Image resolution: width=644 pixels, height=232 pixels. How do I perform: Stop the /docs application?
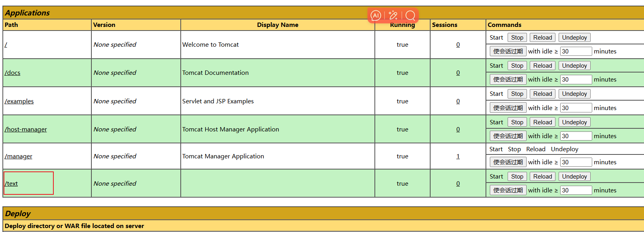tap(517, 66)
